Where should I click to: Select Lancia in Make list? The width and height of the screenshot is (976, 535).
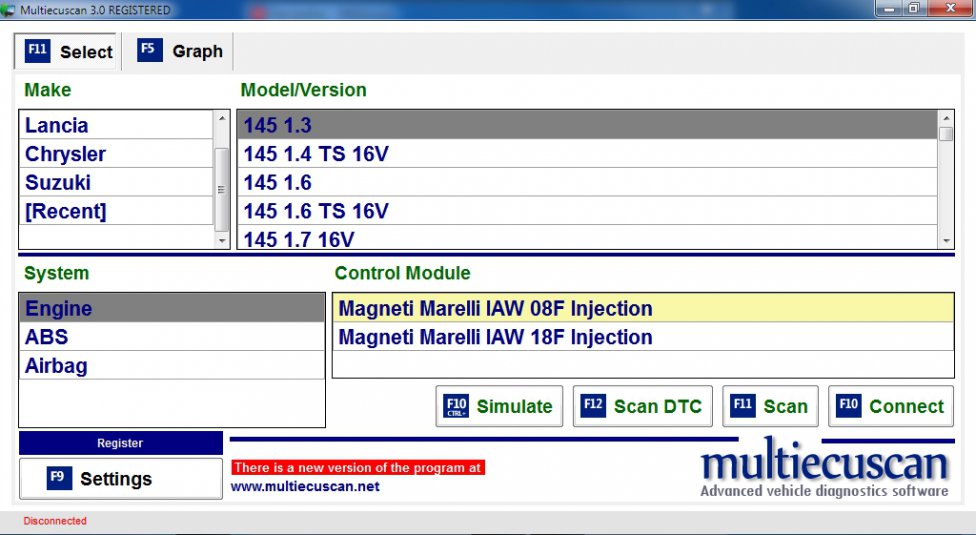57,126
